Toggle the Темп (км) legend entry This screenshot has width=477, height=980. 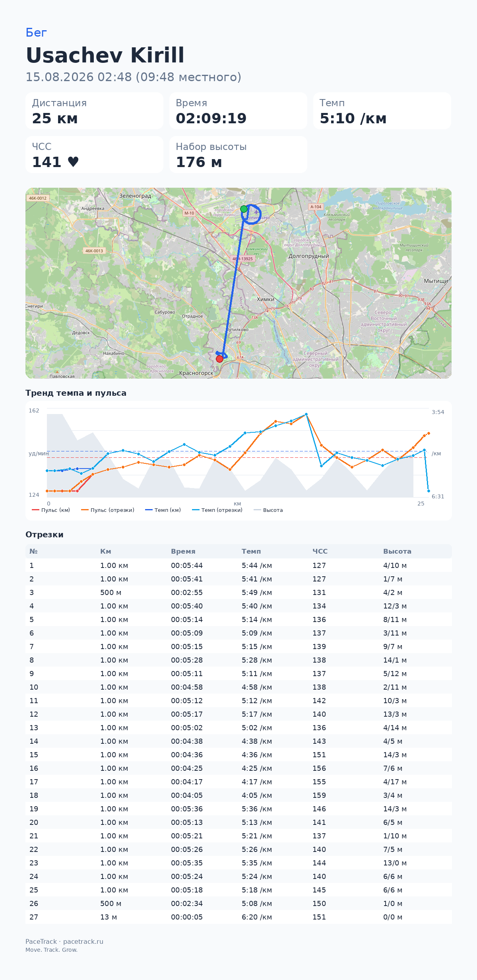[163, 510]
